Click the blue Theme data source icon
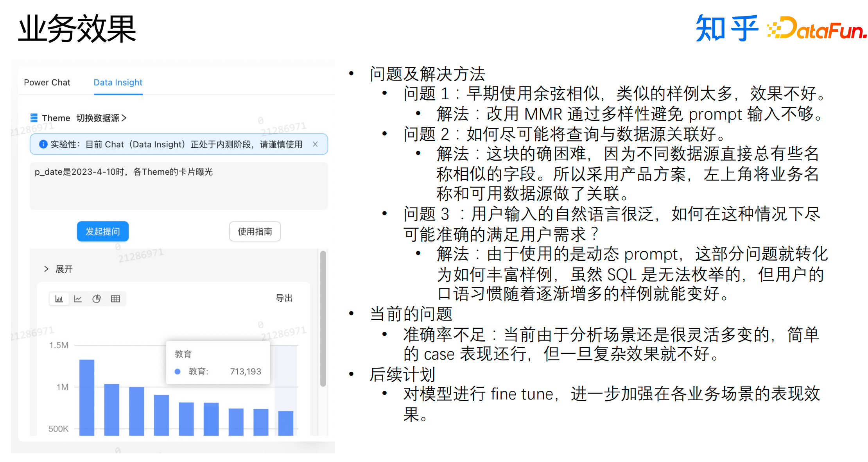 (34, 118)
